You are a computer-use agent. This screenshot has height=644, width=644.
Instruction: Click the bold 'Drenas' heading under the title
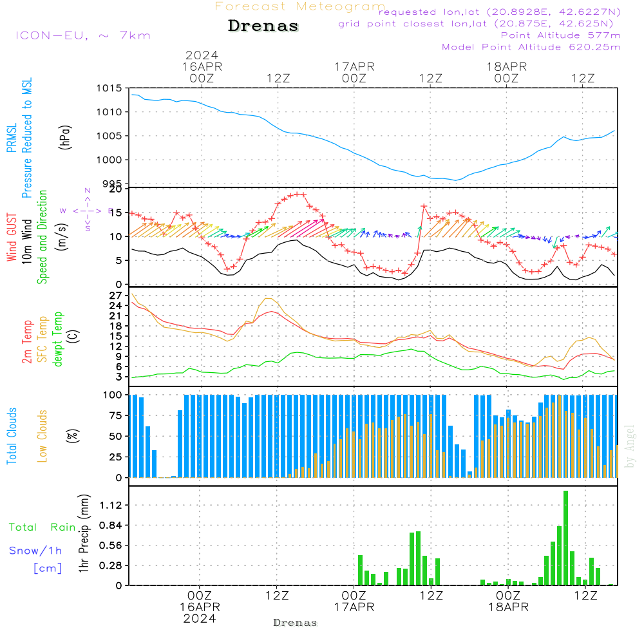(263, 26)
